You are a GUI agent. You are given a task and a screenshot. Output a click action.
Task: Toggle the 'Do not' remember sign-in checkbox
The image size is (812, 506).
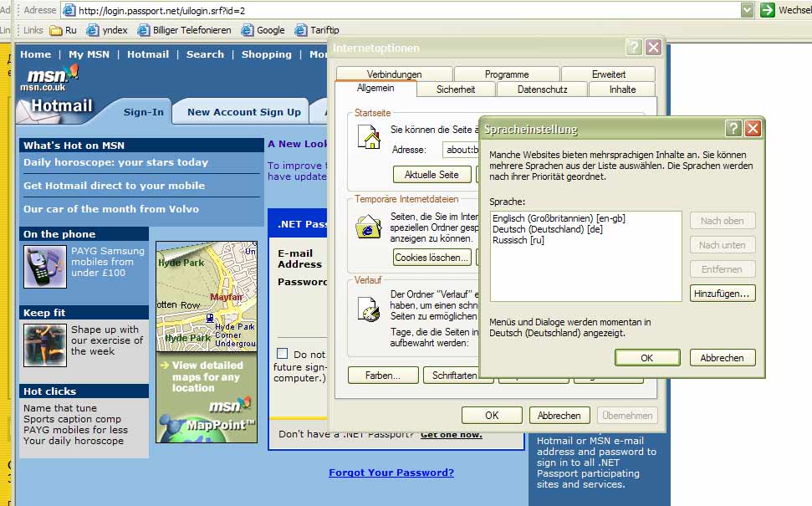(x=282, y=354)
